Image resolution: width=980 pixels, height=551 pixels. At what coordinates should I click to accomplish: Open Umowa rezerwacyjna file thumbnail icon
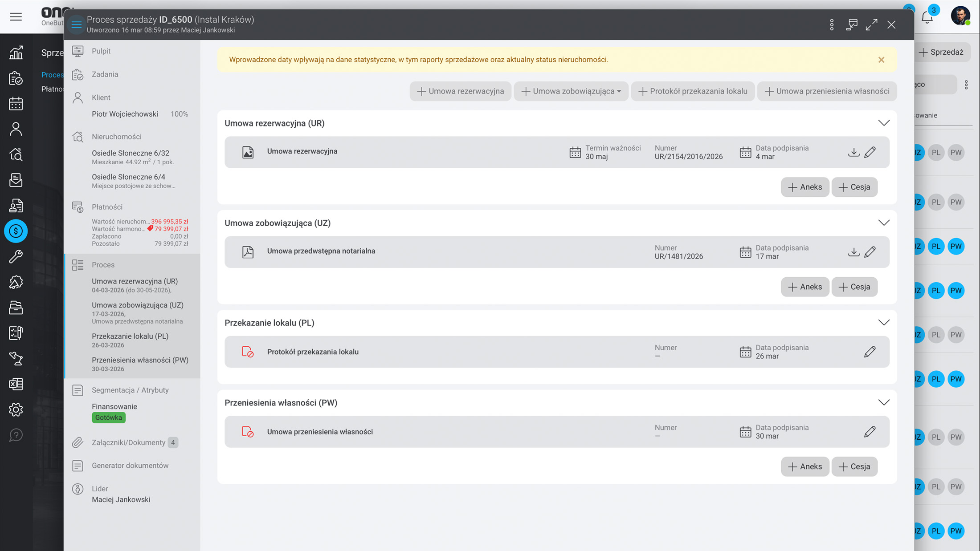tap(248, 152)
